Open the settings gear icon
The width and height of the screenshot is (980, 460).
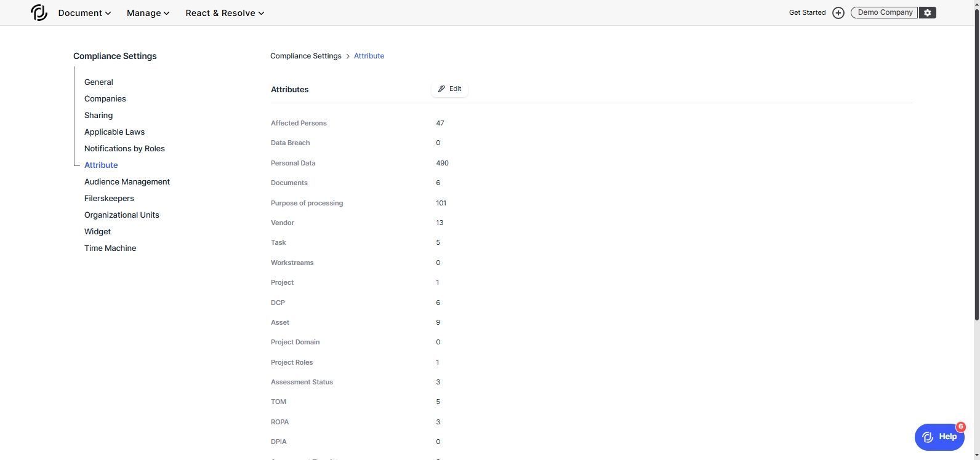(x=927, y=12)
